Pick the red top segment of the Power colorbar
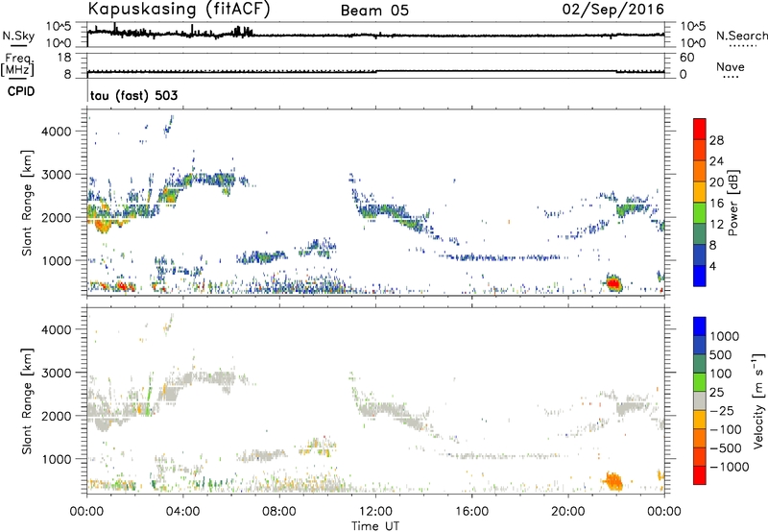The image size is (768, 532). click(x=700, y=129)
